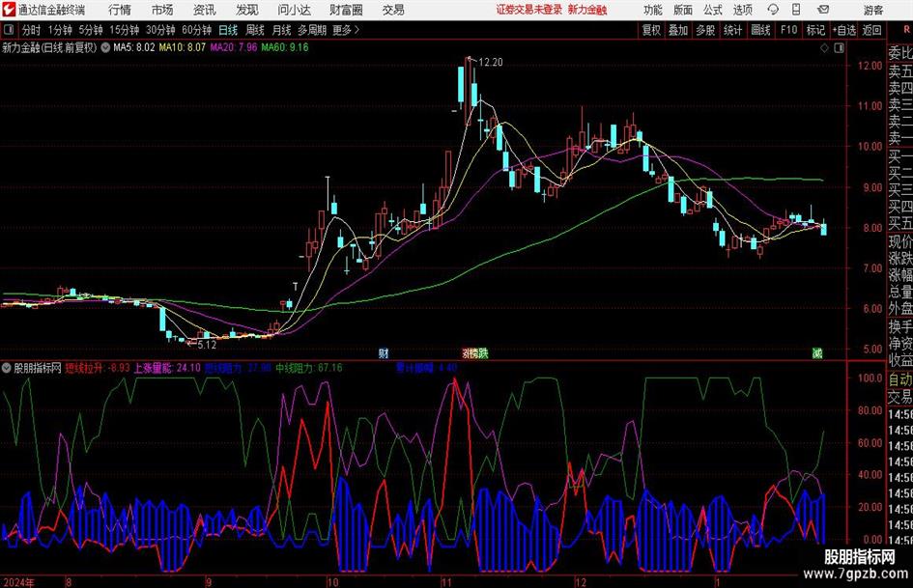Click the 游客 user account label
This screenshot has width=913, height=588.
873,10
